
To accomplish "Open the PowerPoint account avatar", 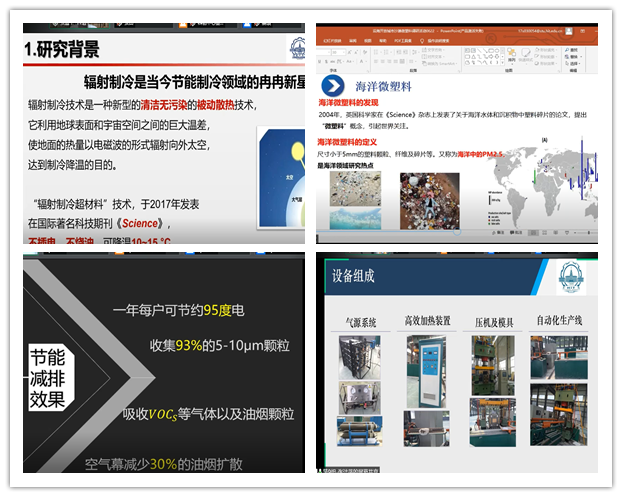I will click(569, 31).
